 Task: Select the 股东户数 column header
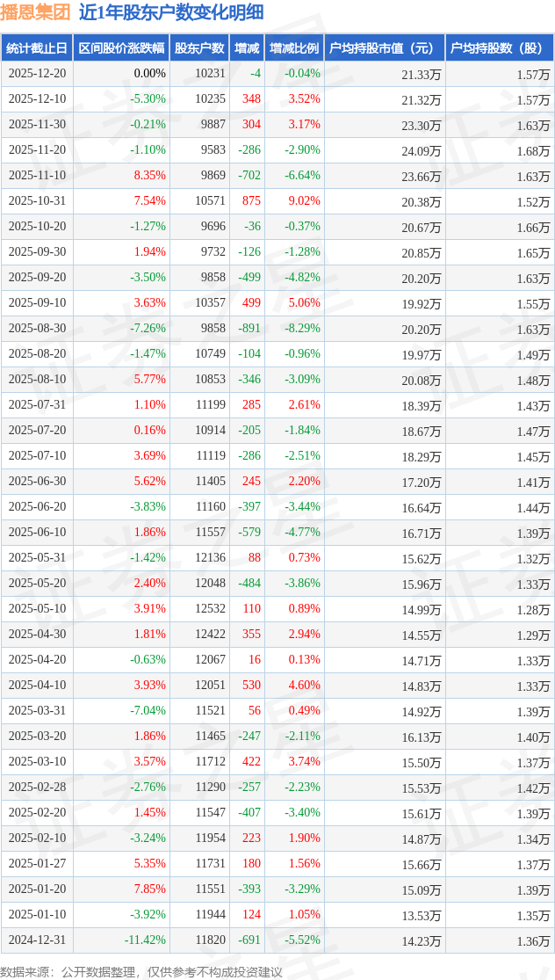(x=198, y=48)
